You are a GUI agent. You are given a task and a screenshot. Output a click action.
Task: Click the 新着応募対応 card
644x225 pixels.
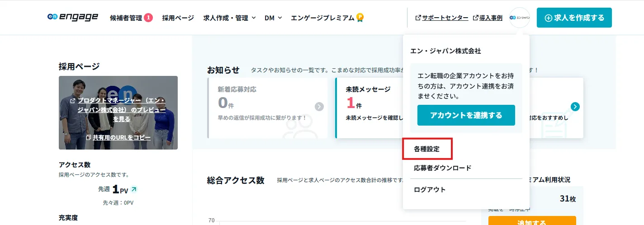[x=268, y=108]
